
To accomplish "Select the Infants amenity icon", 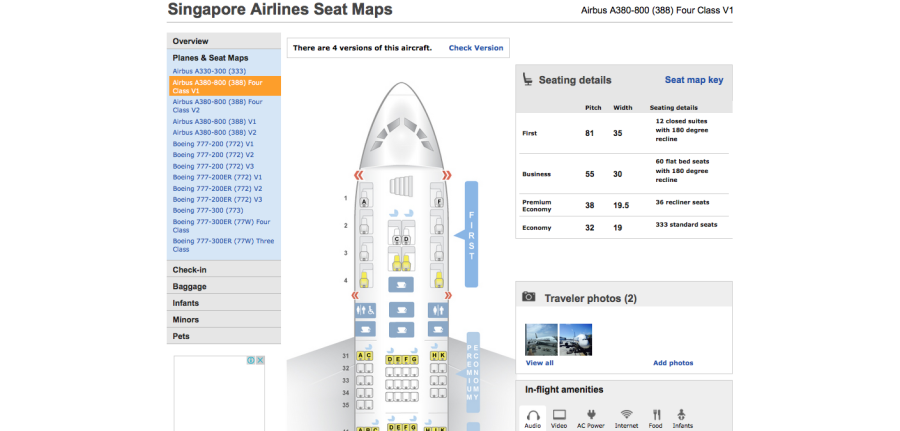I will click(x=682, y=414).
